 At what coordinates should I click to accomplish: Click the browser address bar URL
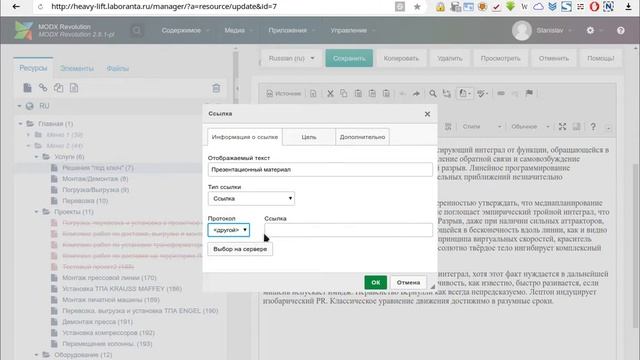(164, 7)
